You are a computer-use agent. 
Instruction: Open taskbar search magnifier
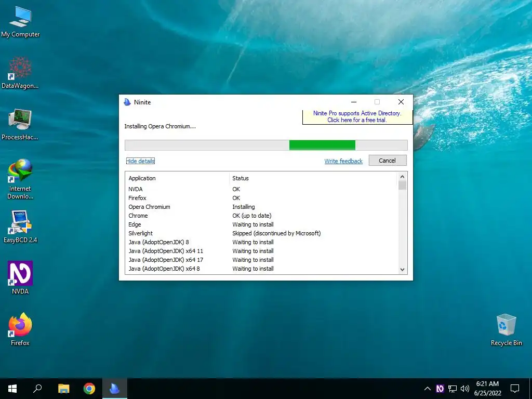click(37, 389)
